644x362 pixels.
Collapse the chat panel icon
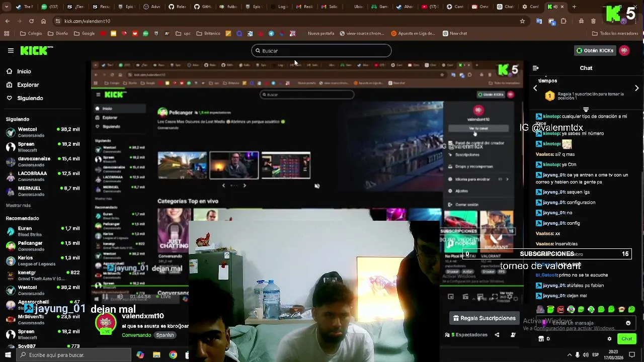[536, 68]
